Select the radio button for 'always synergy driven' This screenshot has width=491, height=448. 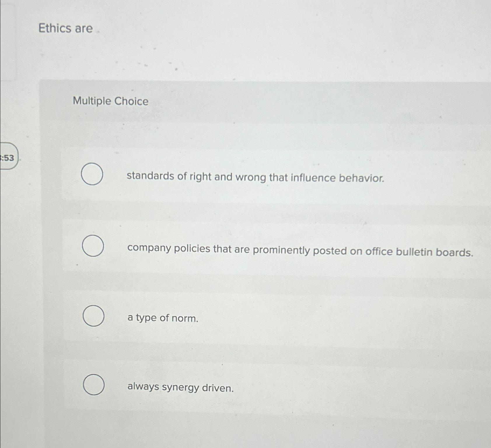click(x=94, y=385)
